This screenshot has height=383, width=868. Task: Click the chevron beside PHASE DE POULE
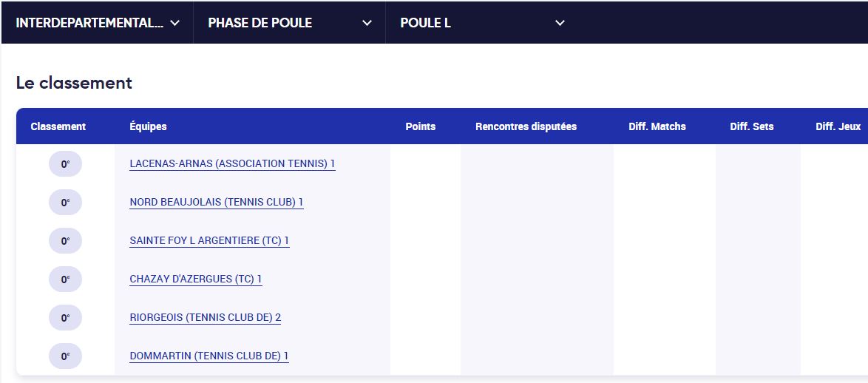(367, 23)
